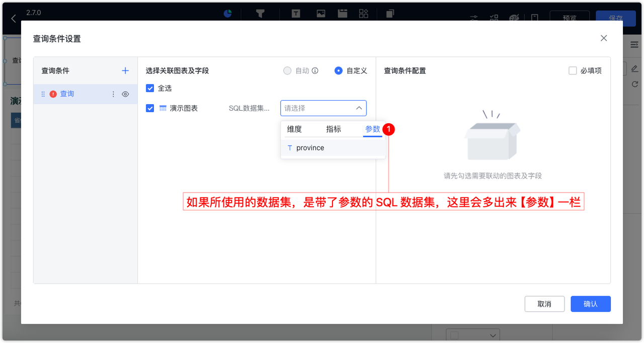The width and height of the screenshot is (644, 343).
Task: Select the province parameter field
Action: pyautogui.click(x=310, y=147)
